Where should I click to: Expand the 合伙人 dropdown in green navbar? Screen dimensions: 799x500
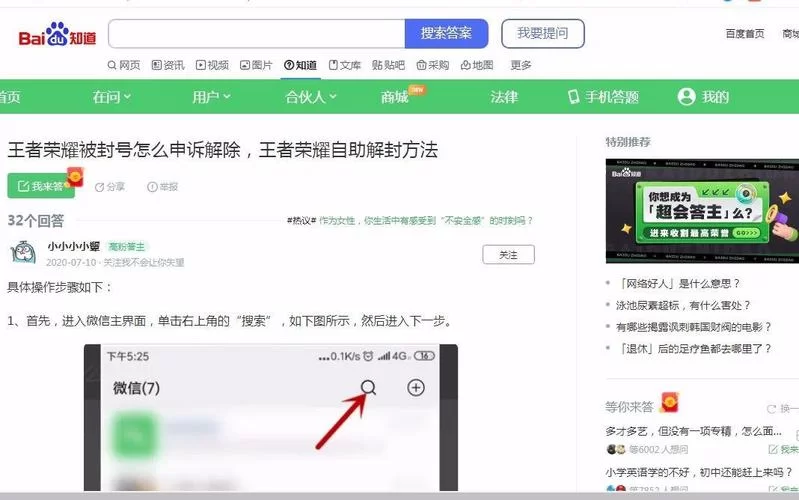pos(310,97)
